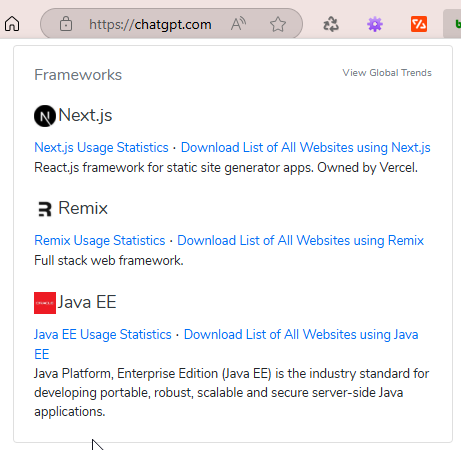Open the Next.js heading
Screen dimensions: 461x450
pos(85,115)
